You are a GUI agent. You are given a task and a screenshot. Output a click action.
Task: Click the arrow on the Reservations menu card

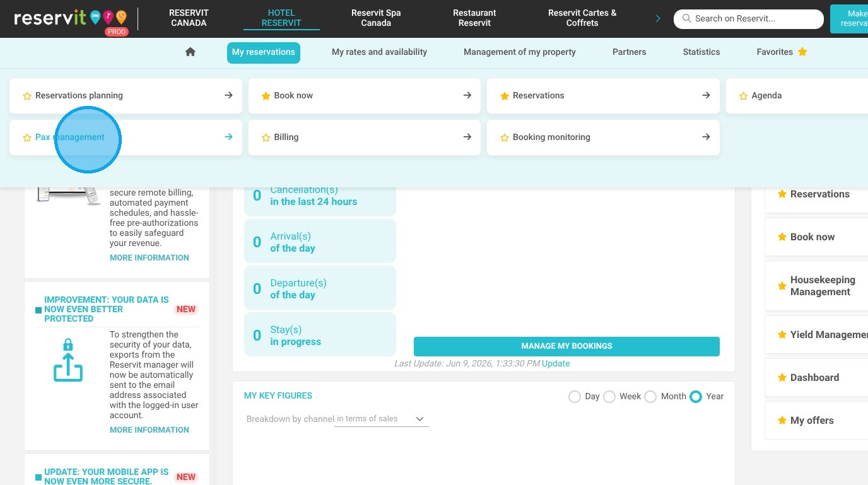[706, 95]
